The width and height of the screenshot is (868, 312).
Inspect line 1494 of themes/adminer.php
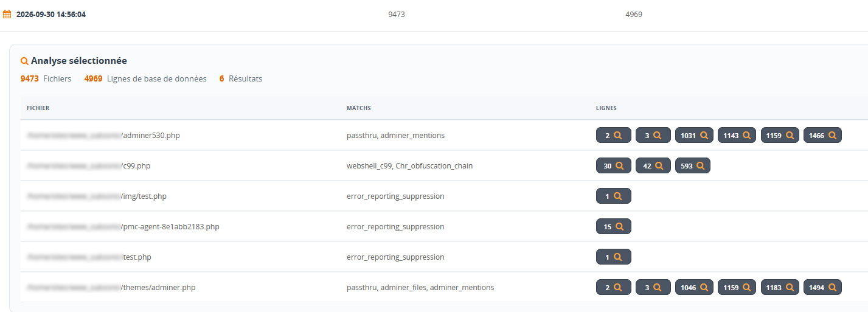click(822, 287)
